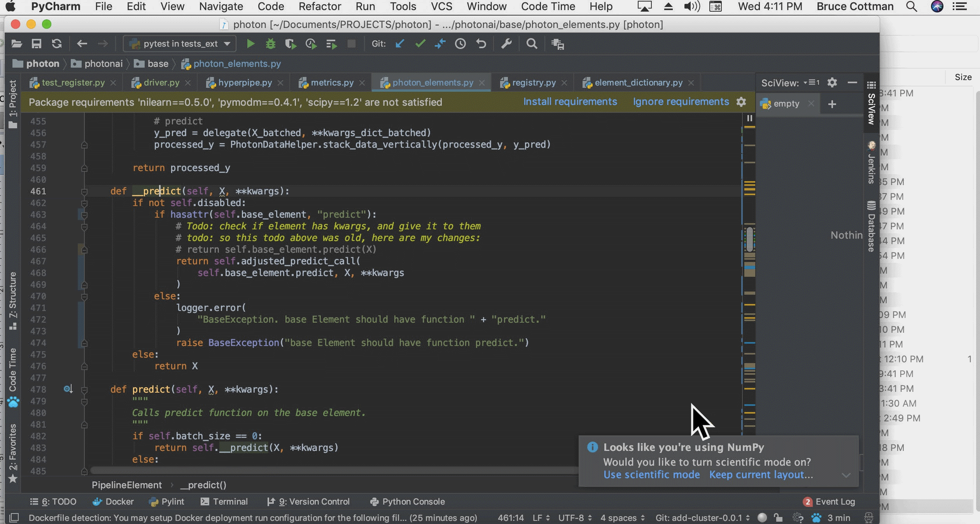Toggle the inspection pause icon above the scrollbar

tap(749, 118)
